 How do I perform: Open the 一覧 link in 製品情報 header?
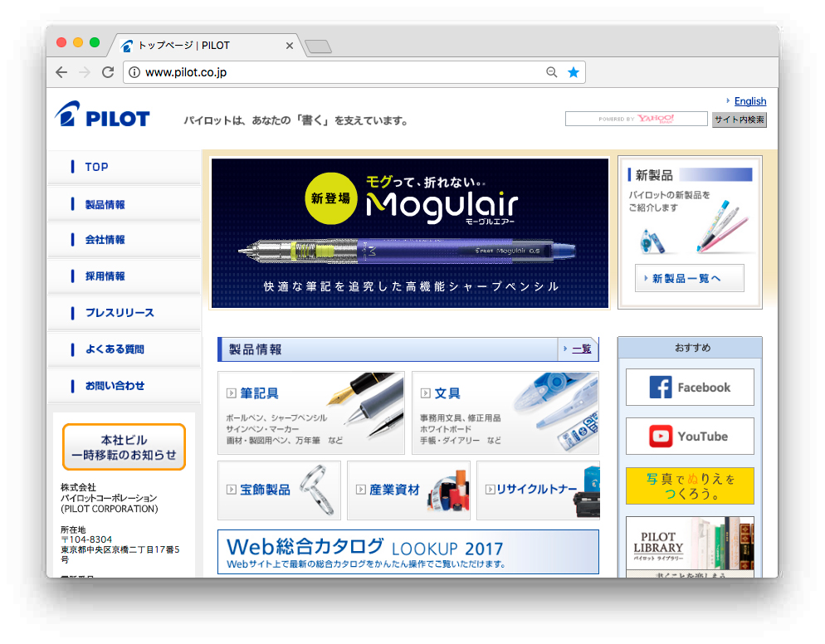point(581,349)
